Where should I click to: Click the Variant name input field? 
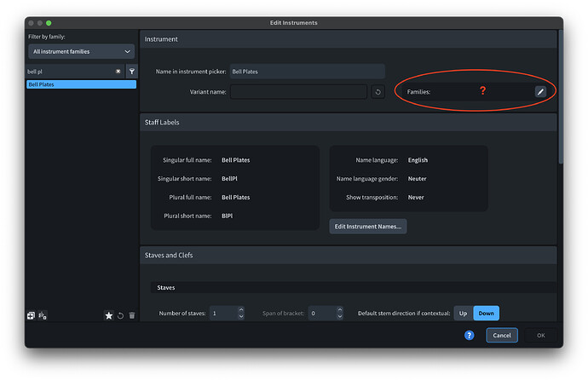[x=298, y=92]
